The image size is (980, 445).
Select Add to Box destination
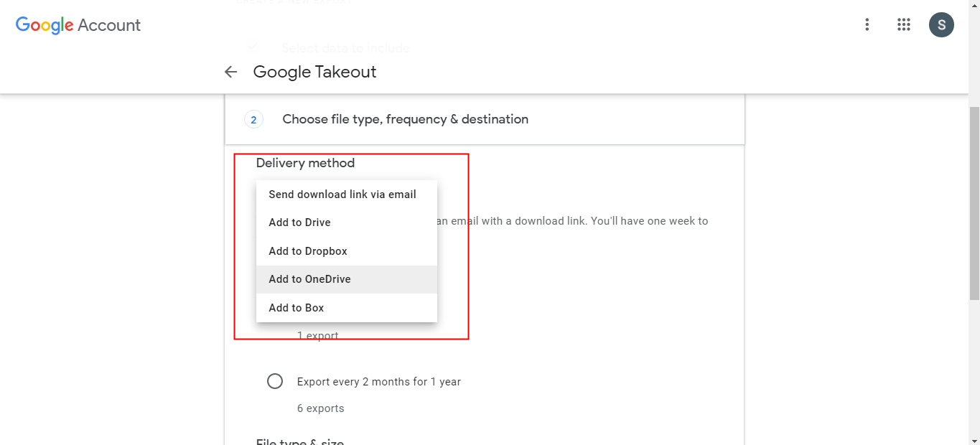(x=297, y=308)
